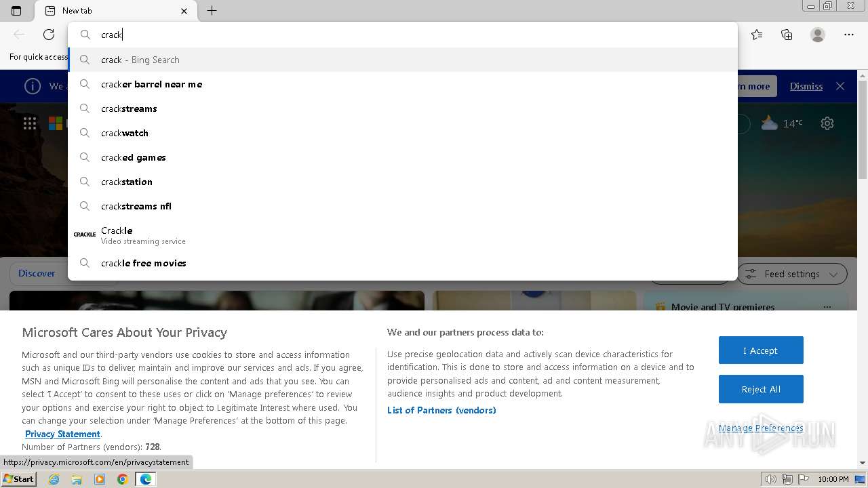Switch to the Discover feed tab
Viewport: 868px width, 488px height.
click(37, 273)
